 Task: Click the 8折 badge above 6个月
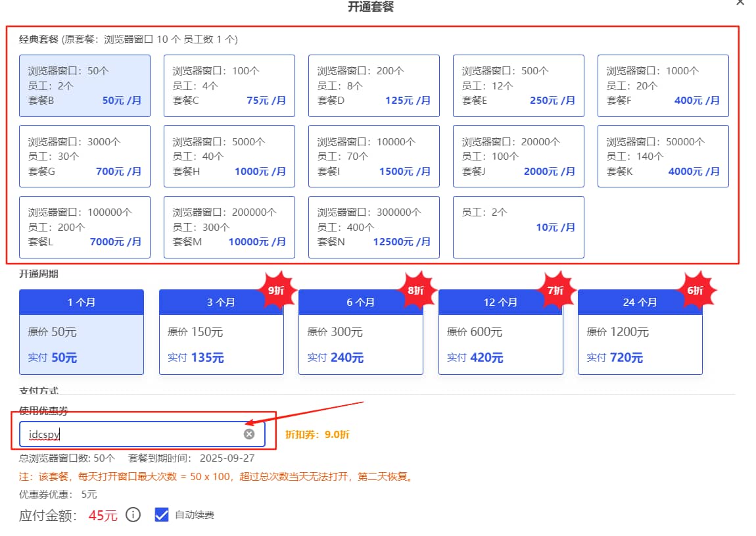tap(417, 289)
